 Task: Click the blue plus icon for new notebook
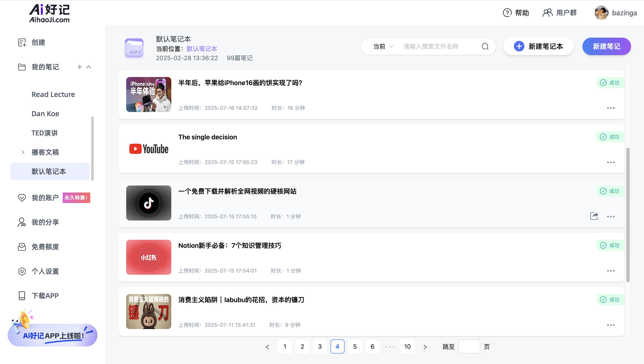pos(519,47)
